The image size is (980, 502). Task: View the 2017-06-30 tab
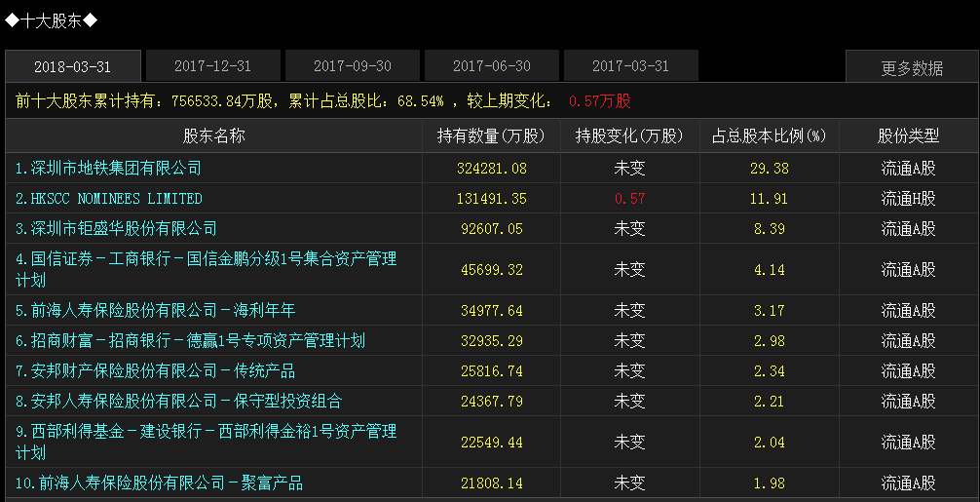pyautogui.click(x=491, y=65)
